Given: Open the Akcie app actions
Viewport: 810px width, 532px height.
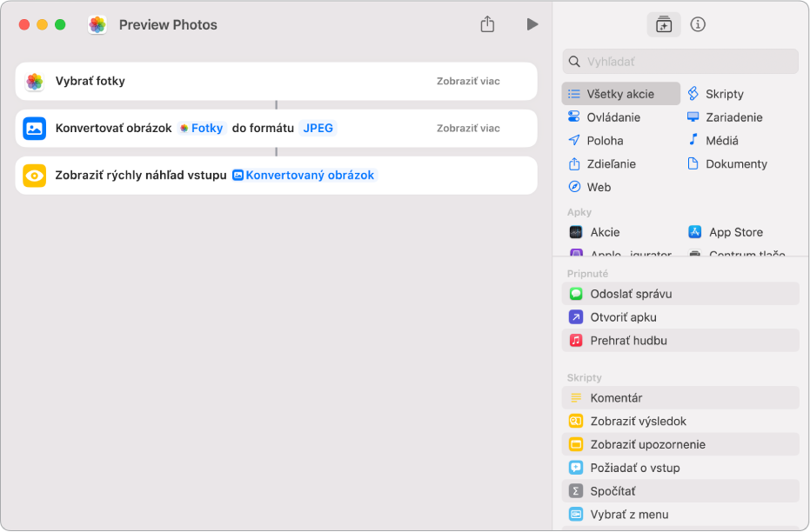Looking at the screenshot, I should pos(594,232).
